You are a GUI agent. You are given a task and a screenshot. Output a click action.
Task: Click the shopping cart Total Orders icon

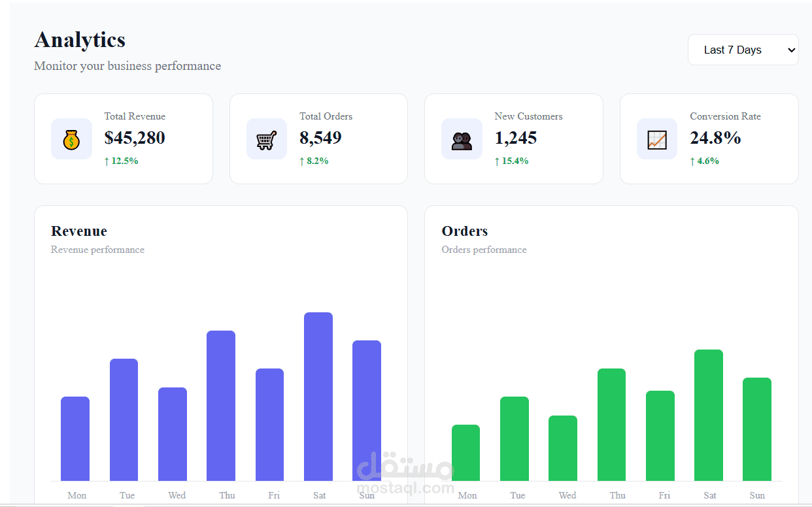click(x=266, y=139)
